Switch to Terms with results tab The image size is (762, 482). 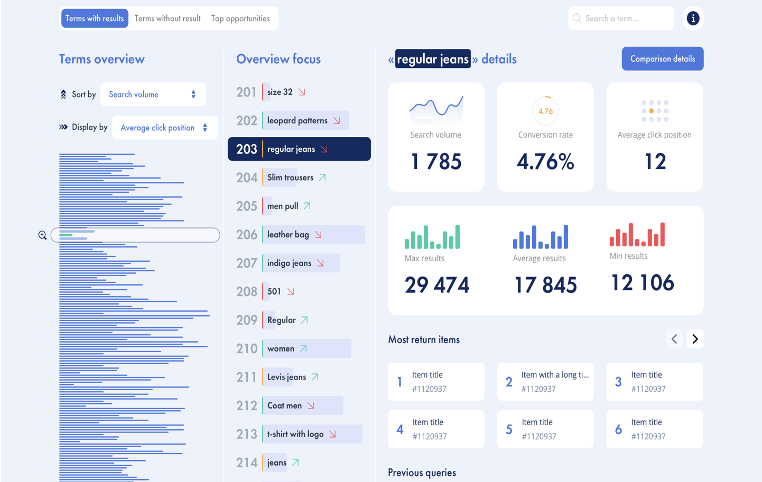95,18
